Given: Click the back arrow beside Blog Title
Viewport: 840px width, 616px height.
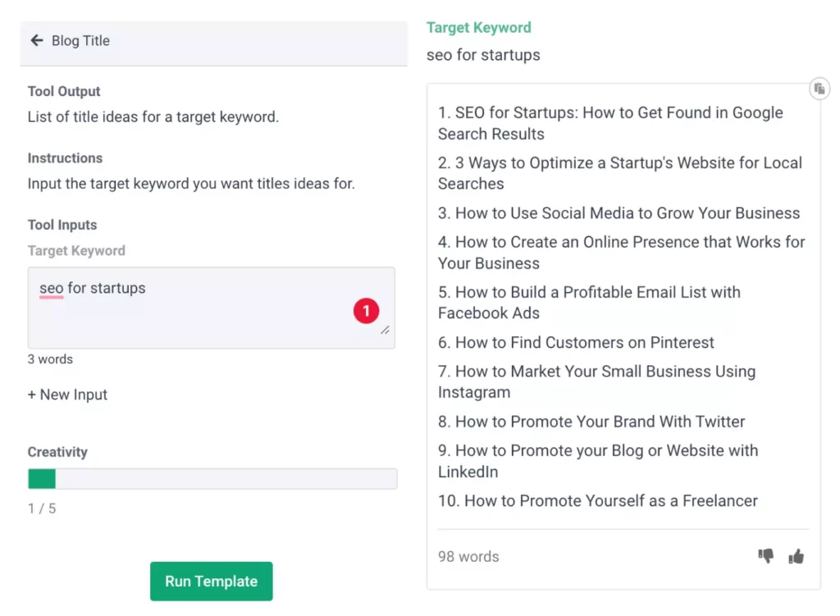Looking at the screenshot, I should (36, 40).
